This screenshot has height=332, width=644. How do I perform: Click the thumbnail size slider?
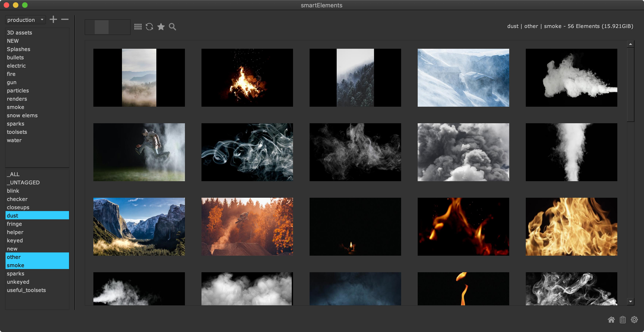[x=107, y=27]
